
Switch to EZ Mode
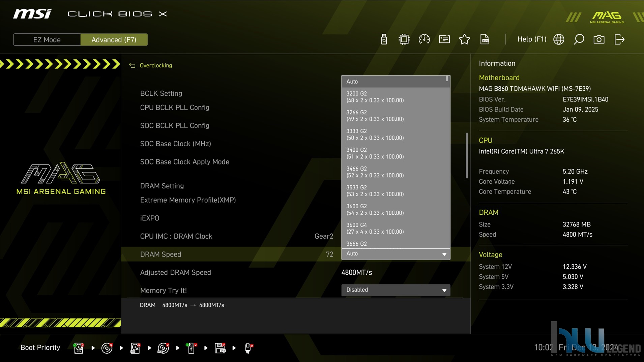click(x=47, y=40)
